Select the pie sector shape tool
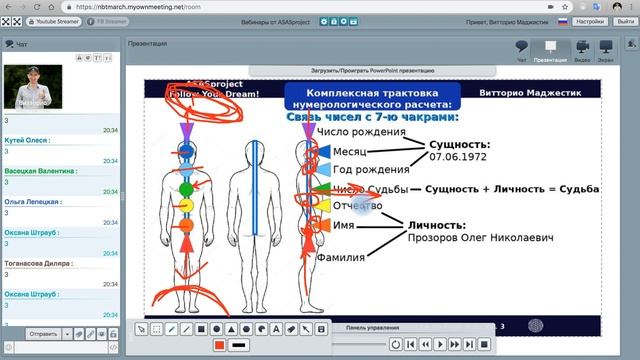This screenshot has height=360, width=640. (x=261, y=329)
